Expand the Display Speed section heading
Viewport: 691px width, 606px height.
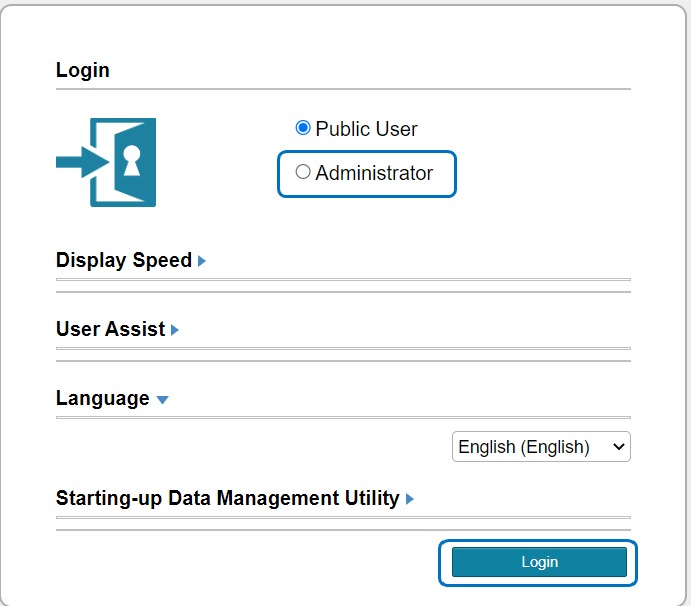(x=123, y=260)
